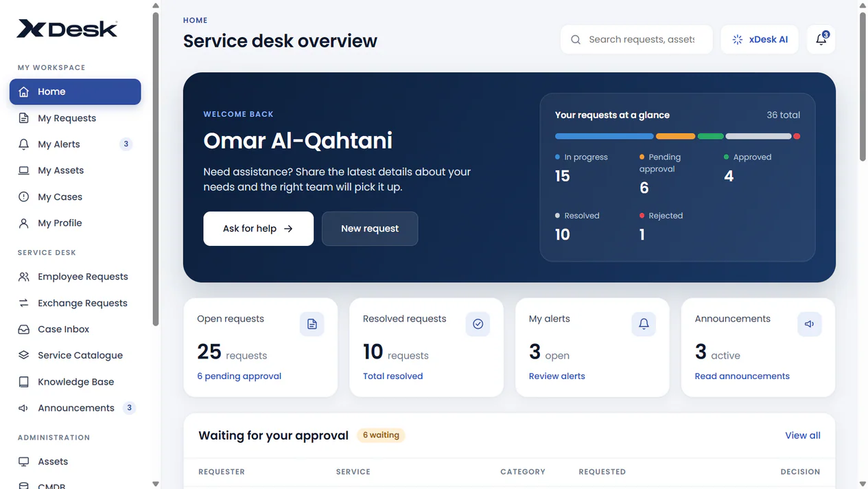Image resolution: width=868 pixels, height=489 pixels.
Task: Click the Announcements card megaphone icon
Action: (x=810, y=324)
